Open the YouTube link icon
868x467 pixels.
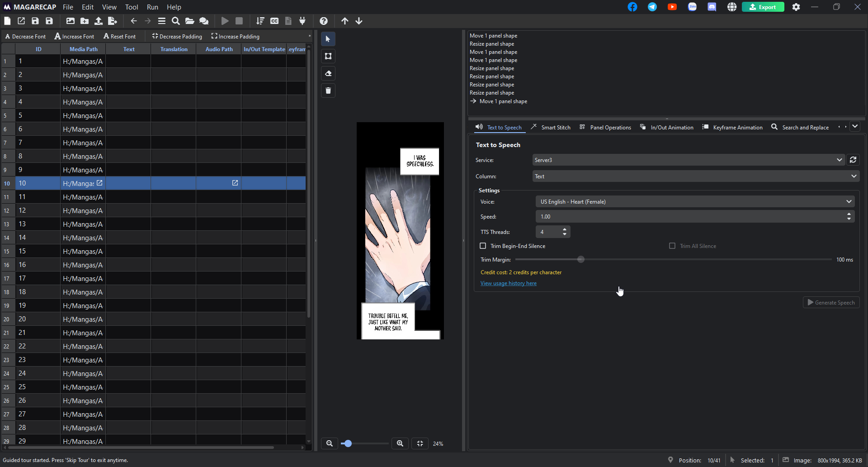tap(672, 7)
